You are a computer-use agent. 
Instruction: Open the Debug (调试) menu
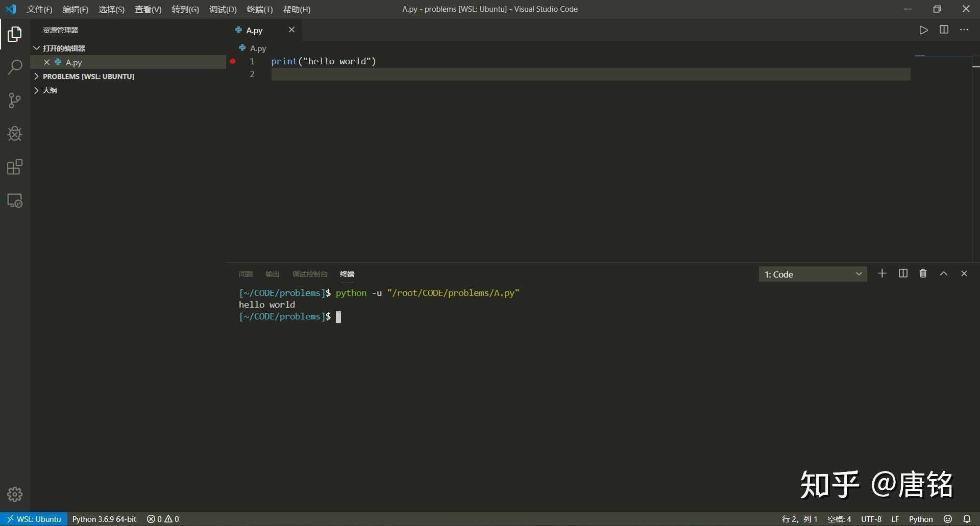coord(223,9)
